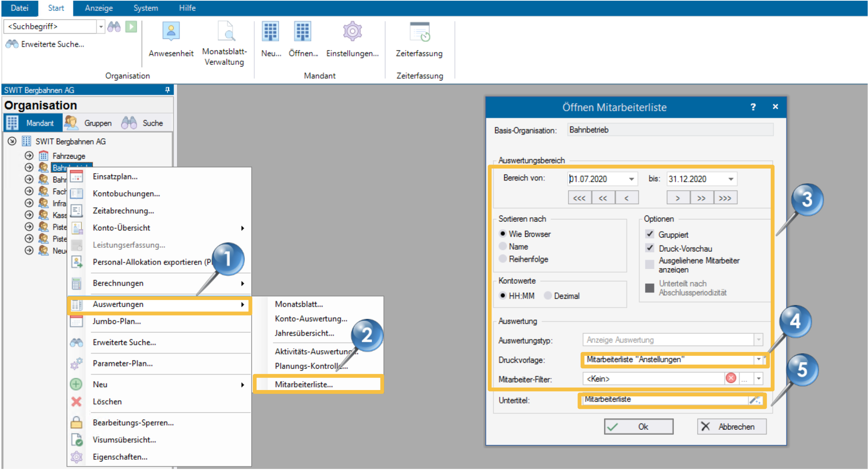
Task: Confirm the dialog with Ok
Action: pyautogui.click(x=639, y=426)
